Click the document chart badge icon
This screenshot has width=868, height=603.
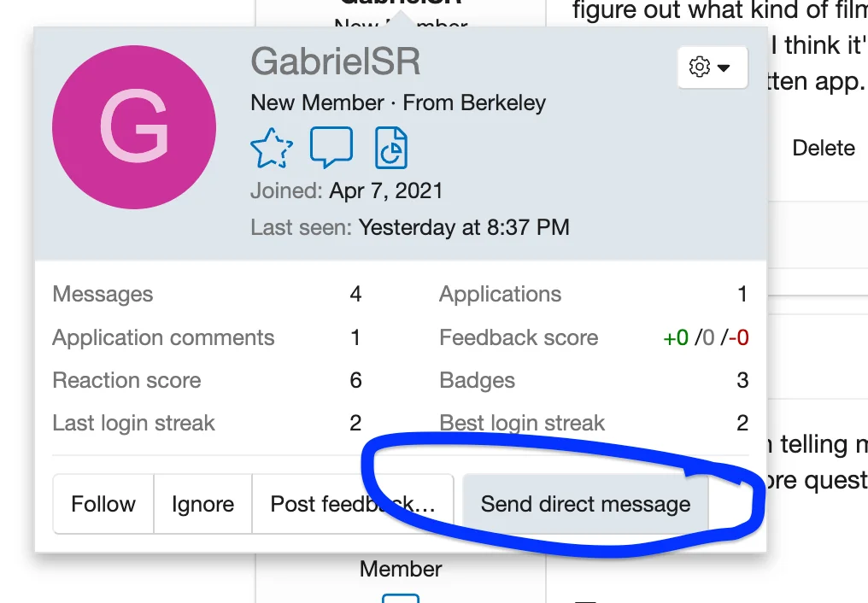(390, 149)
